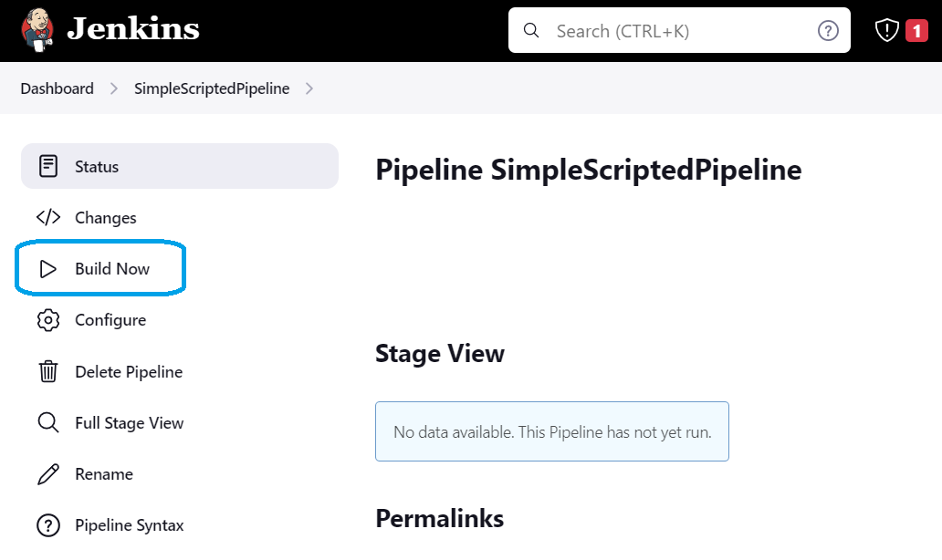The width and height of the screenshot is (942, 560).
Task: Select Status in the sidebar
Action: pos(180,166)
